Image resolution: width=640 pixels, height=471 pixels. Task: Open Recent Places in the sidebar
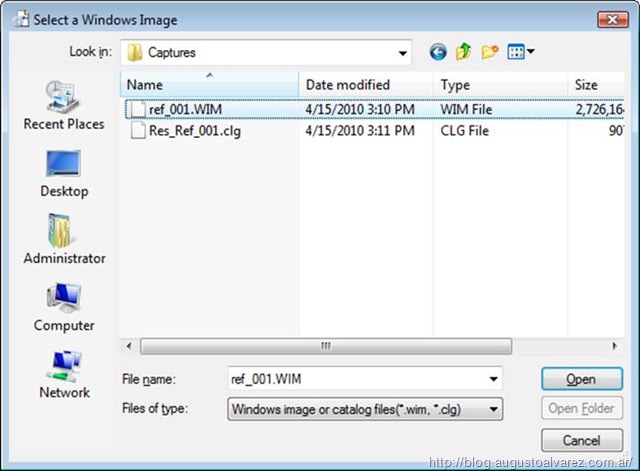point(64,106)
